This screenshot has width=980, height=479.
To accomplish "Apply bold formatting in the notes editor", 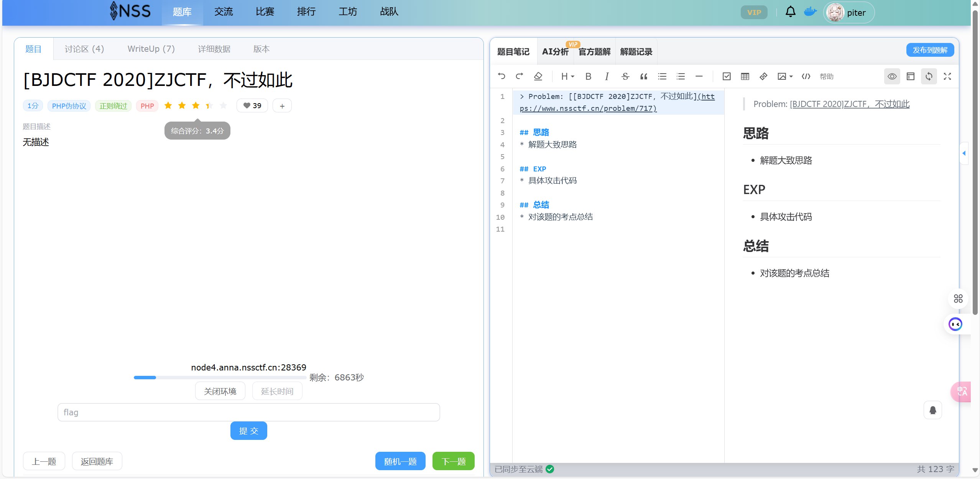I will [x=588, y=76].
